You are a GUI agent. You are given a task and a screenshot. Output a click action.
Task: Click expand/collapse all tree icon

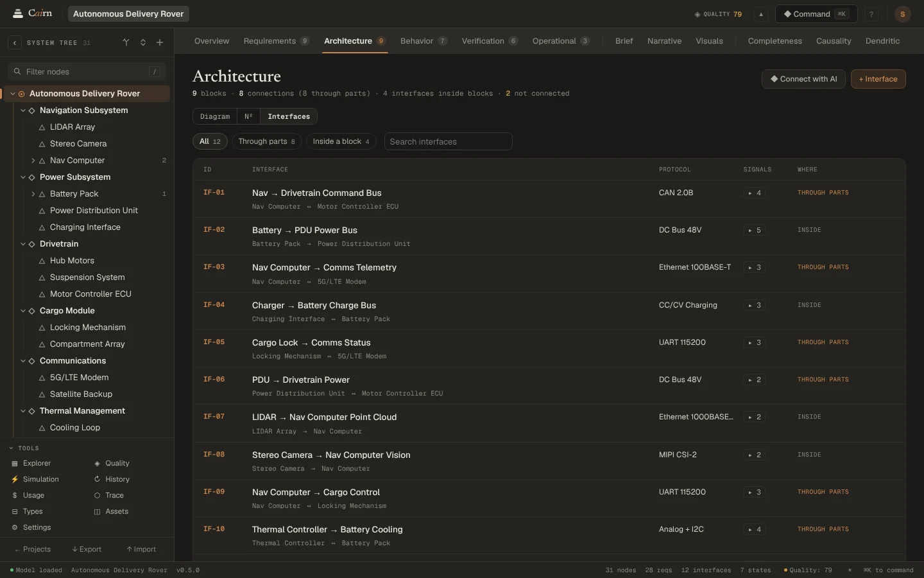pos(143,42)
